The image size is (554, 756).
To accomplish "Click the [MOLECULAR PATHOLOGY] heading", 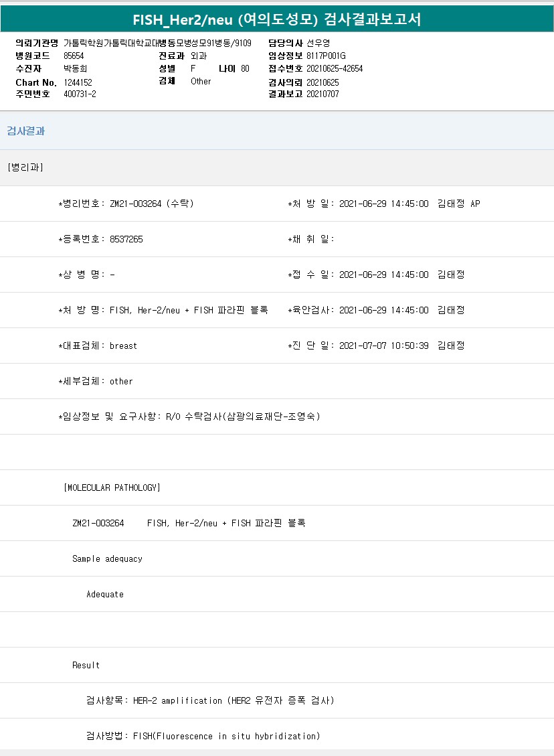I will click(112, 487).
